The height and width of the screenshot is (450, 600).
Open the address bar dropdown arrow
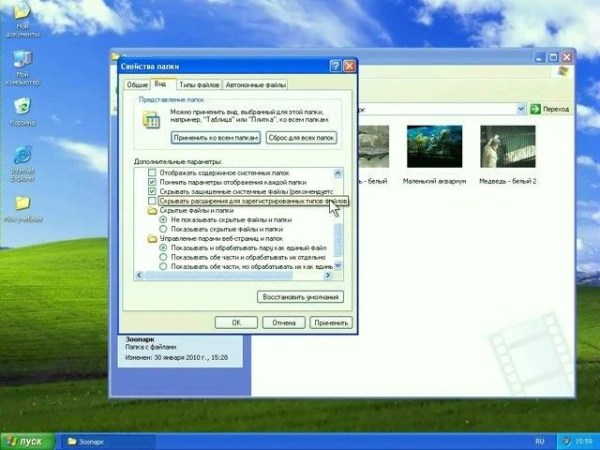click(521, 108)
